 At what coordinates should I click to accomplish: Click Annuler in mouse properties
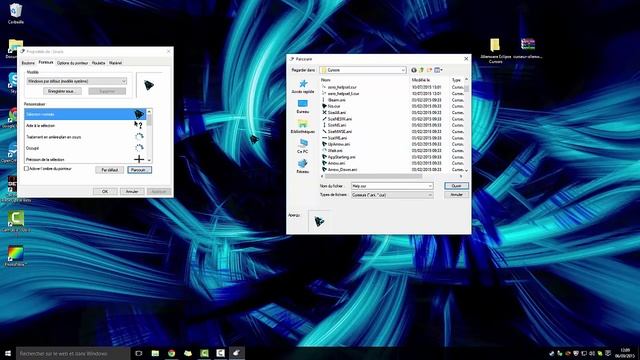pyautogui.click(x=132, y=191)
